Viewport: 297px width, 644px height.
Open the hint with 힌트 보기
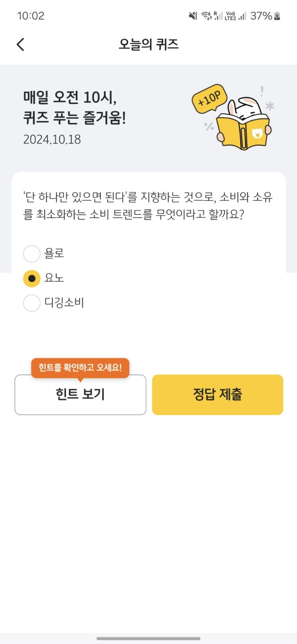pyautogui.click(x=80, y=394)
